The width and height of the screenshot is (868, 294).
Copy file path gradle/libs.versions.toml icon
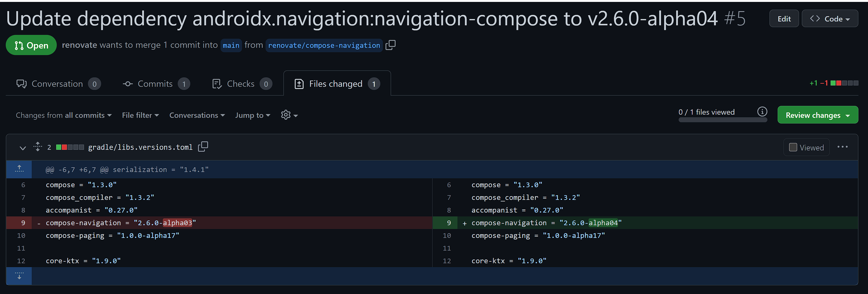(x=203, y=147)
